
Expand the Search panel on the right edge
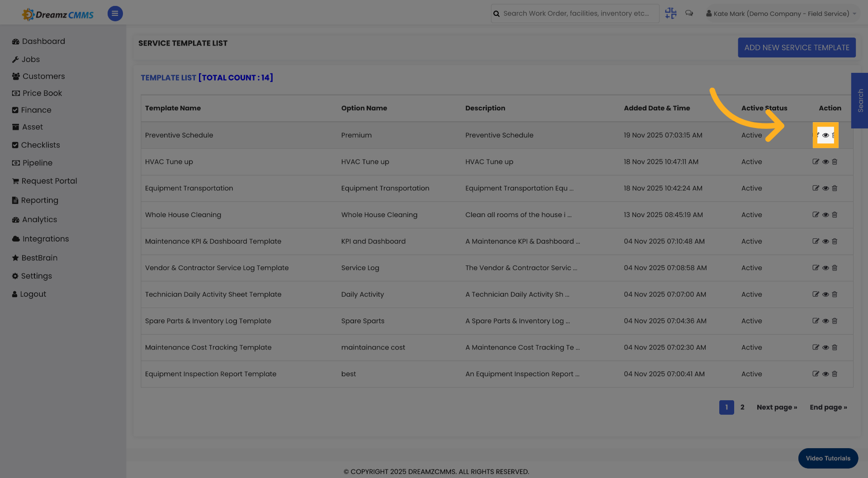(x=860, y=101)
